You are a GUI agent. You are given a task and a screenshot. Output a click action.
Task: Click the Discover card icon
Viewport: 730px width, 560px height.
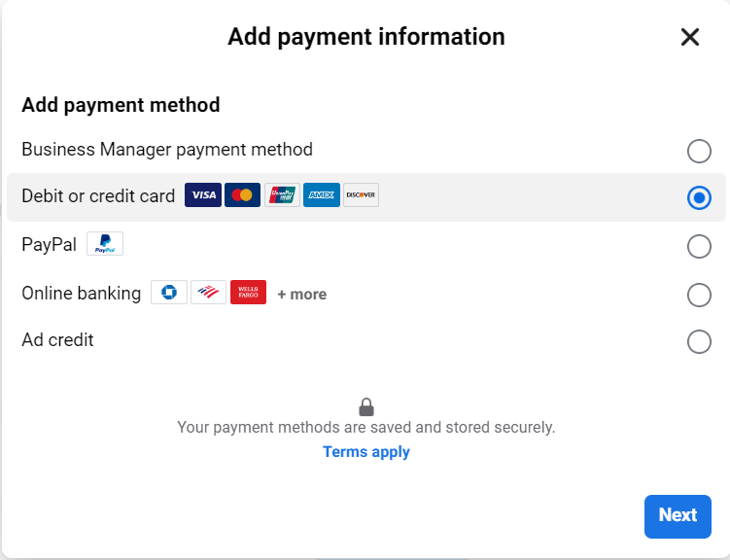pyautogui.click(x=362, y=195)
